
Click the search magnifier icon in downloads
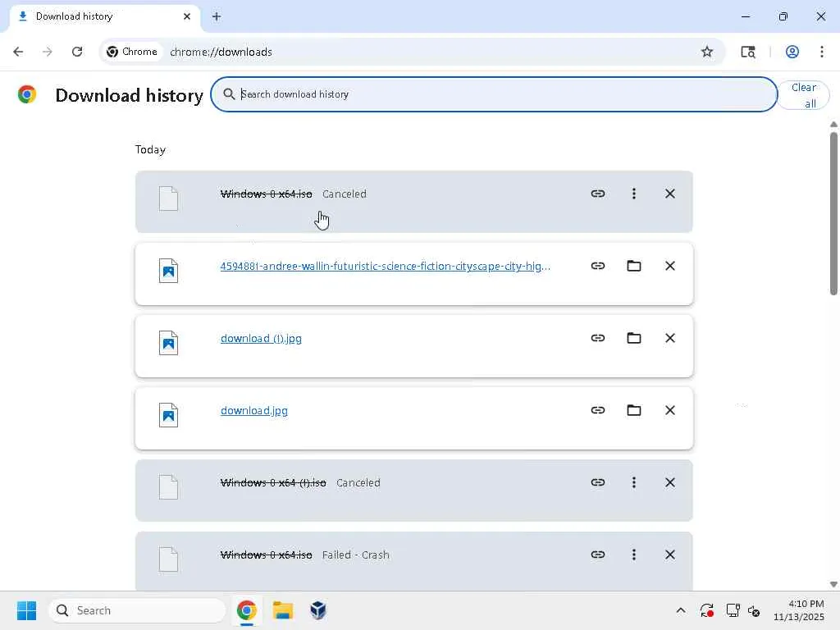point(229,94)
